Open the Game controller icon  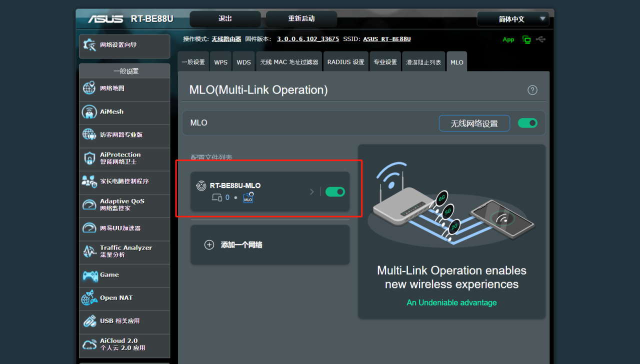tap(90, 275)
